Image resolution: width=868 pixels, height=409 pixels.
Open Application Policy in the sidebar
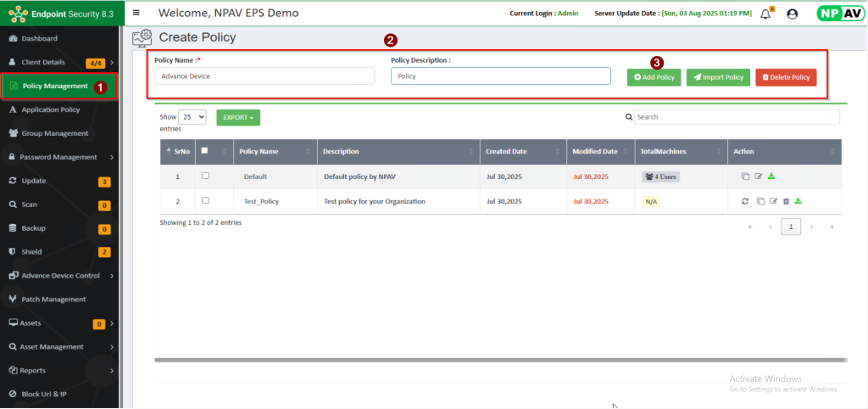click(x=51, y=109)
